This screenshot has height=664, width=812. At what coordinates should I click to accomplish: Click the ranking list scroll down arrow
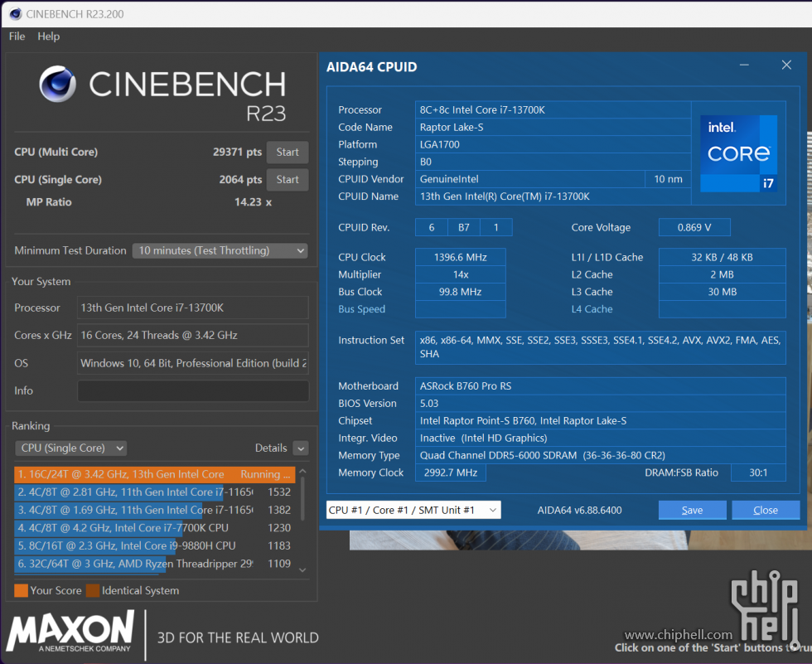pos(303,569)
